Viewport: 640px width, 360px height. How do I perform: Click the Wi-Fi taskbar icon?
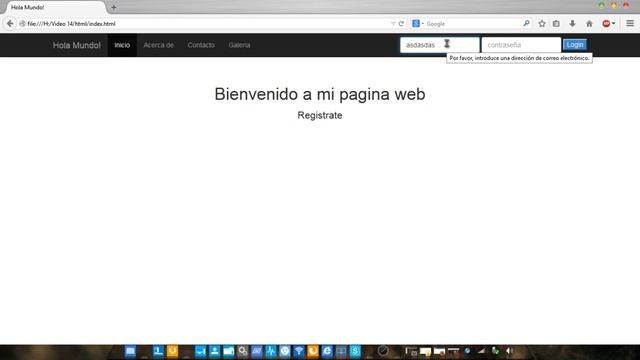click(299, 351)
